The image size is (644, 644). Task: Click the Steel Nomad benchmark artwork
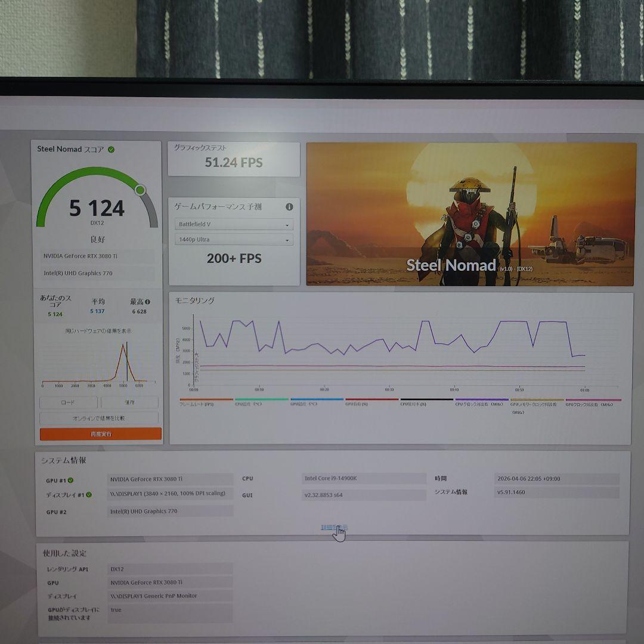(470, 214)
